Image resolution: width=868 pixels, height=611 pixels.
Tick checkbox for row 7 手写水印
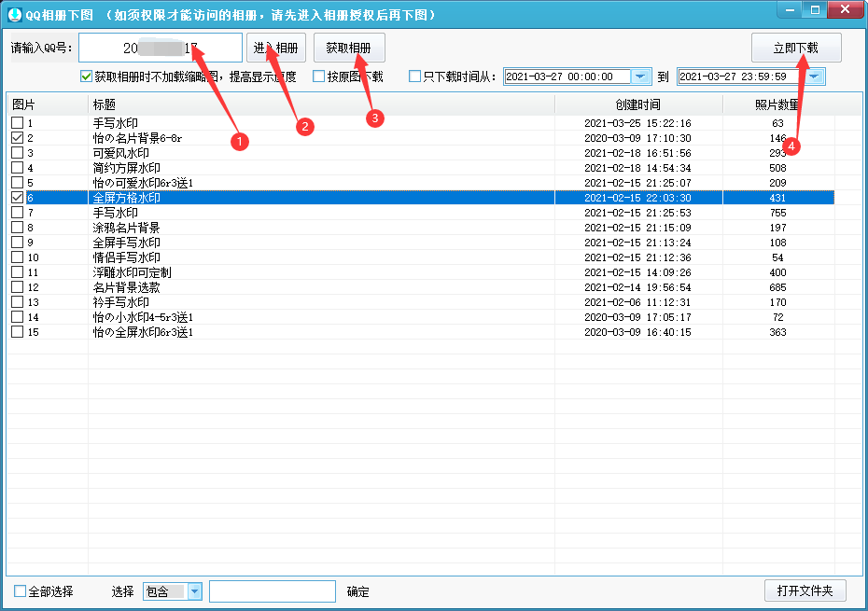[x=17, y=213]
